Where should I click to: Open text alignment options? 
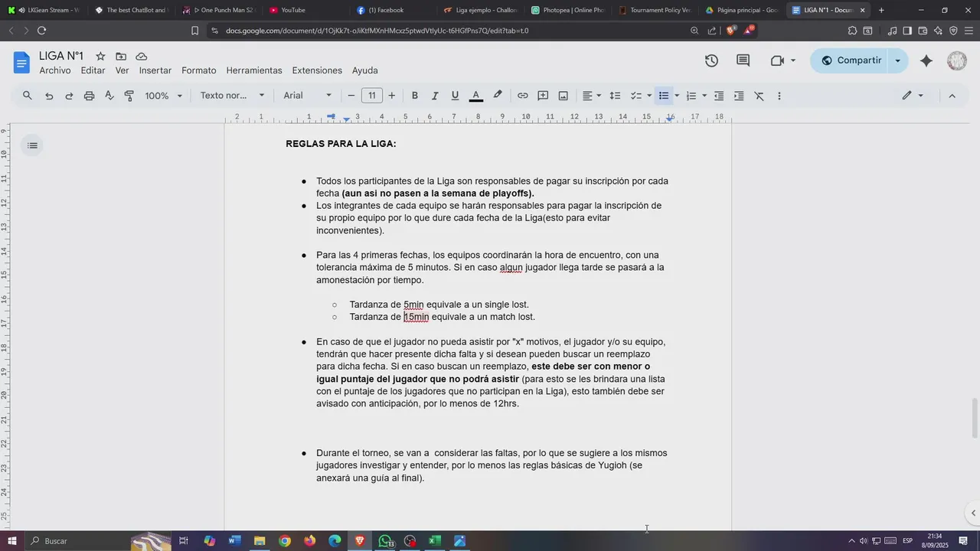coord(592,96)
